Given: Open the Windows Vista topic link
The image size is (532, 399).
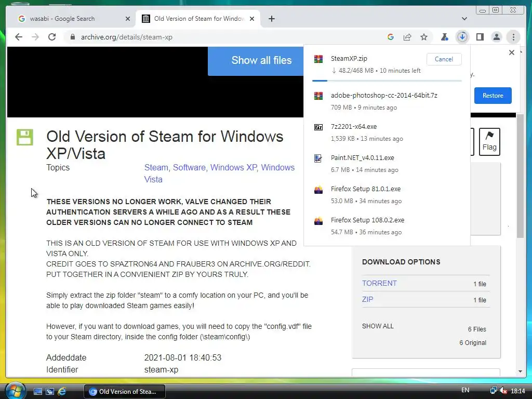Looking at the screenshot, I should 220,174.
